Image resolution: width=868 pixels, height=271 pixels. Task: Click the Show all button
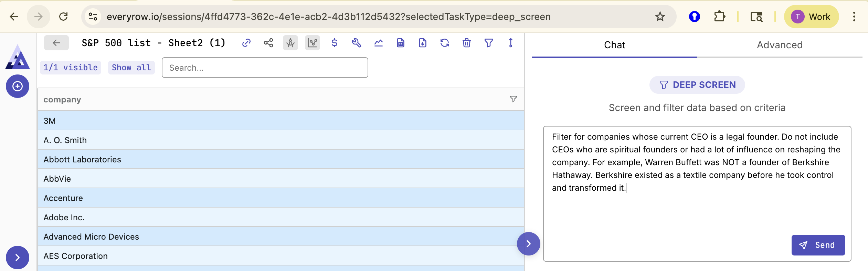(x=131, y=68)
